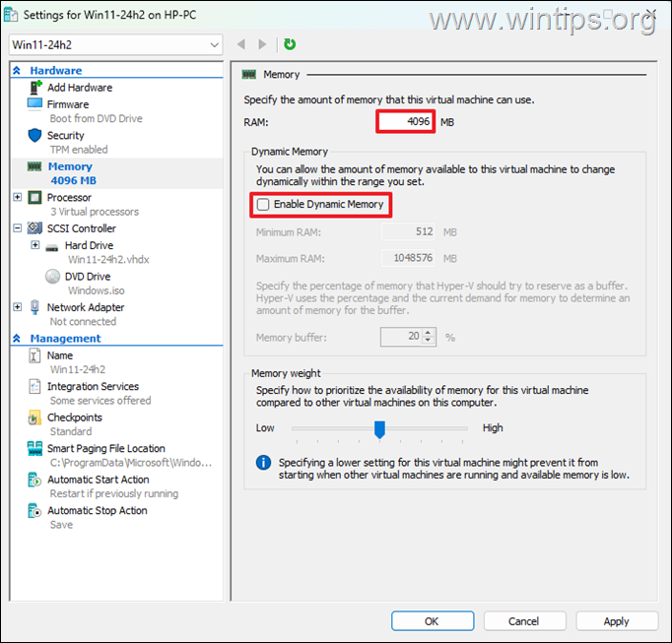
Task: Enable the Dynamic Memory checkbox
Action: (263, 205)
